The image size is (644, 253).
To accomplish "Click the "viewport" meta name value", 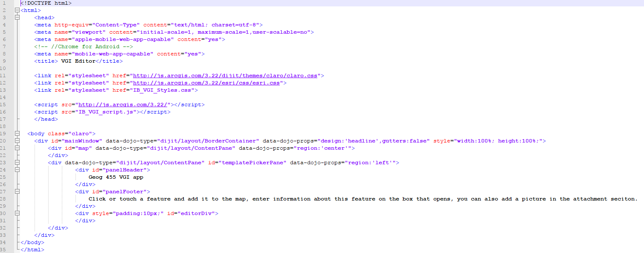I will [x=89, y=32].
